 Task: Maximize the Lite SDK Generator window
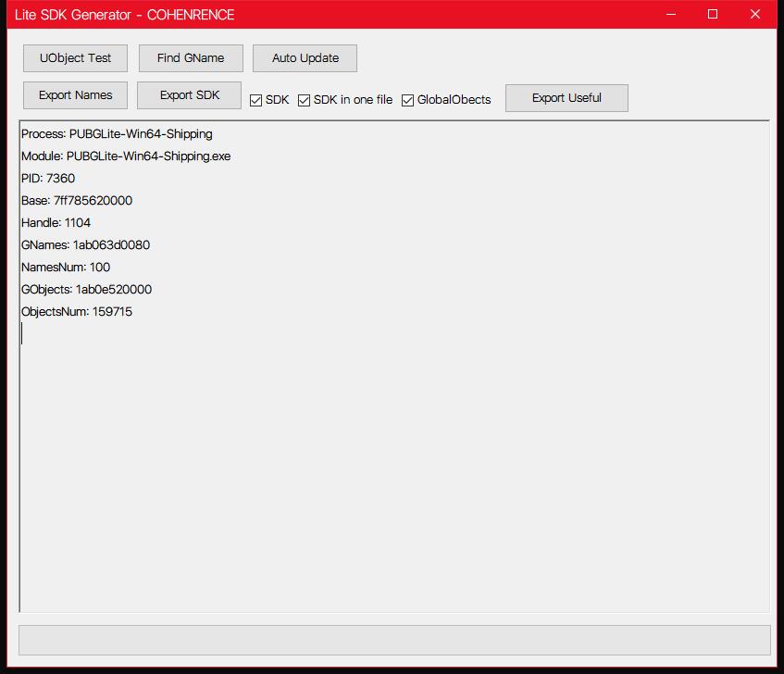point(713,14)
